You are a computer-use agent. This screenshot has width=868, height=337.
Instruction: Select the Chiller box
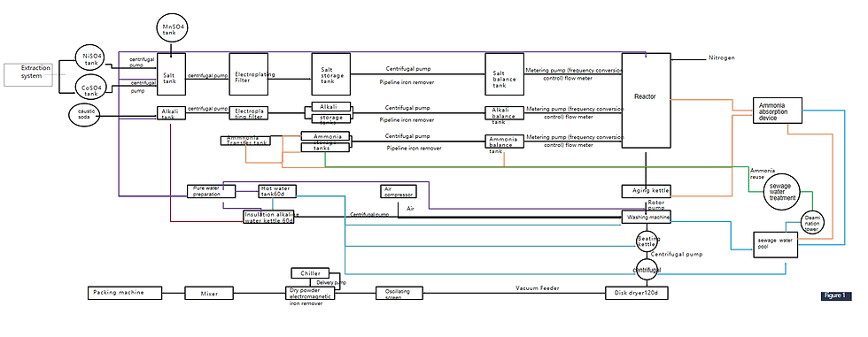coord(310,273)
